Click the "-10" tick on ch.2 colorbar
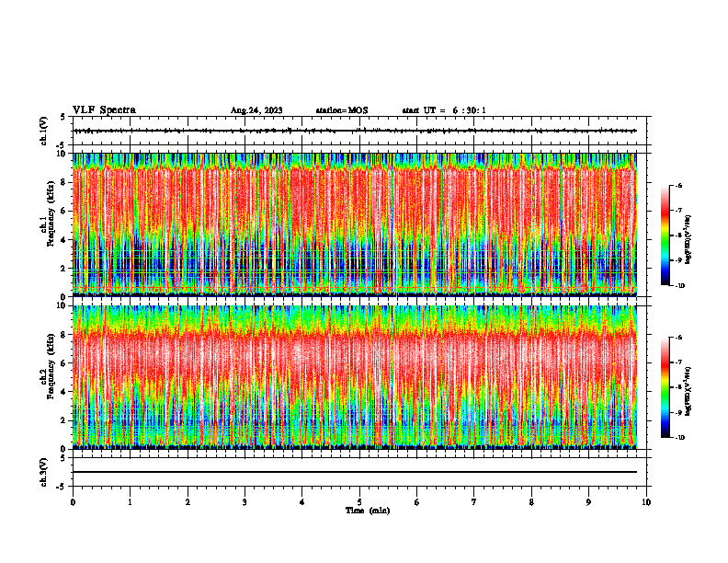 point(680,438)
